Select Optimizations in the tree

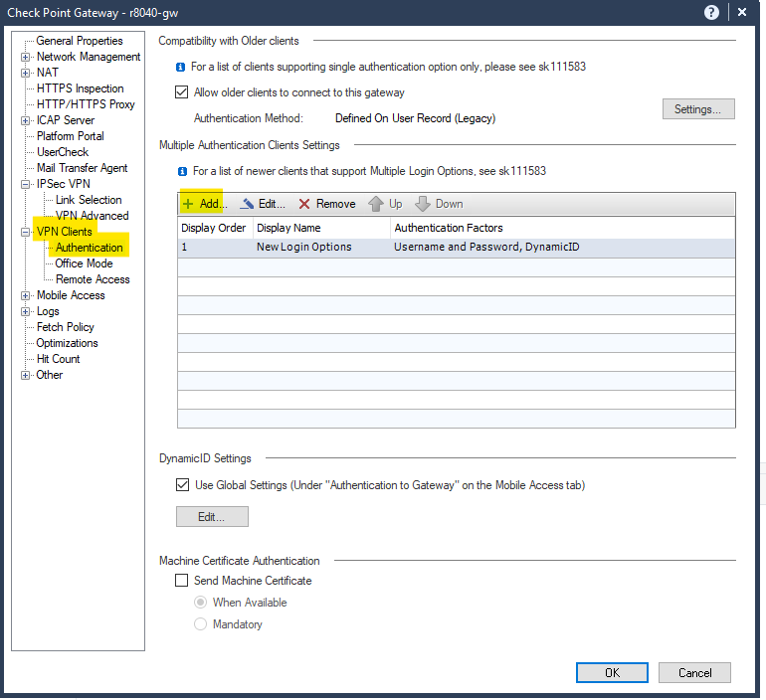pyautogui.click(x=67, y=343)
